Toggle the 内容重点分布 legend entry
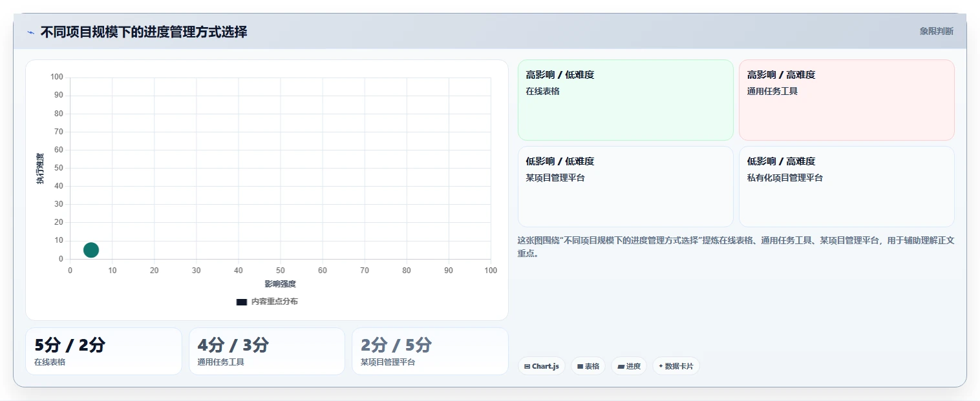This screenshot has height=401, width=980. pyautogui.click(x=267, y=302)
